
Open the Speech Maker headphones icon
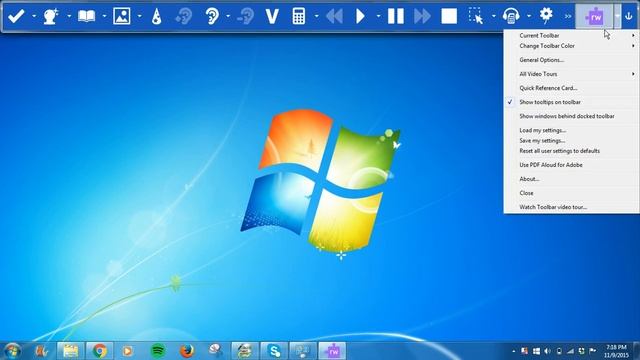[511, 16]
